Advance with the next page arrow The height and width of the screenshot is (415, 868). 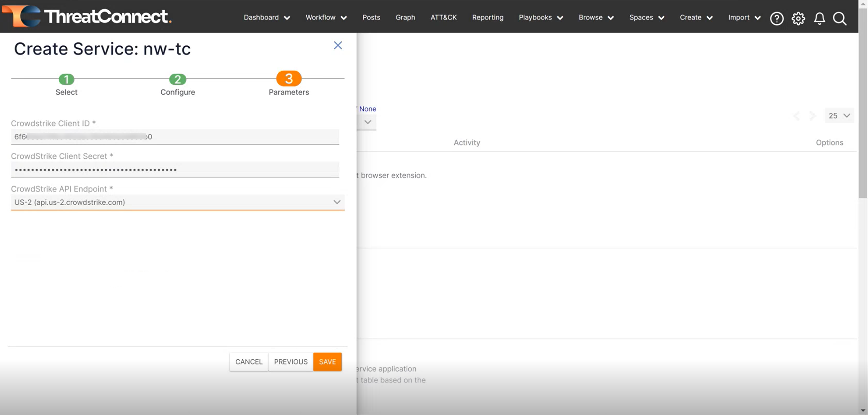point(813,116)
